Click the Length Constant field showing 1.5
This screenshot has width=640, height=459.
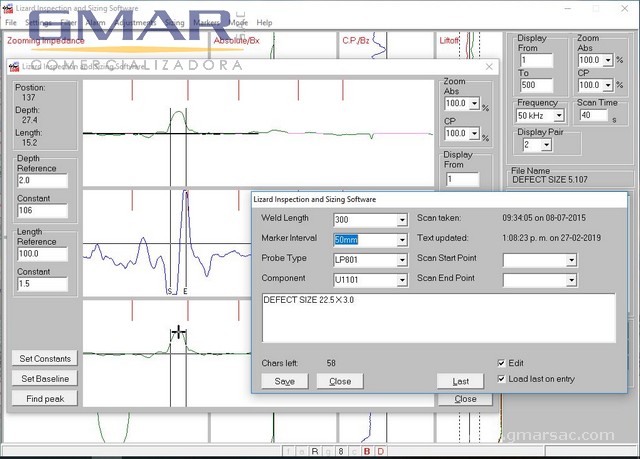(42, 284)
